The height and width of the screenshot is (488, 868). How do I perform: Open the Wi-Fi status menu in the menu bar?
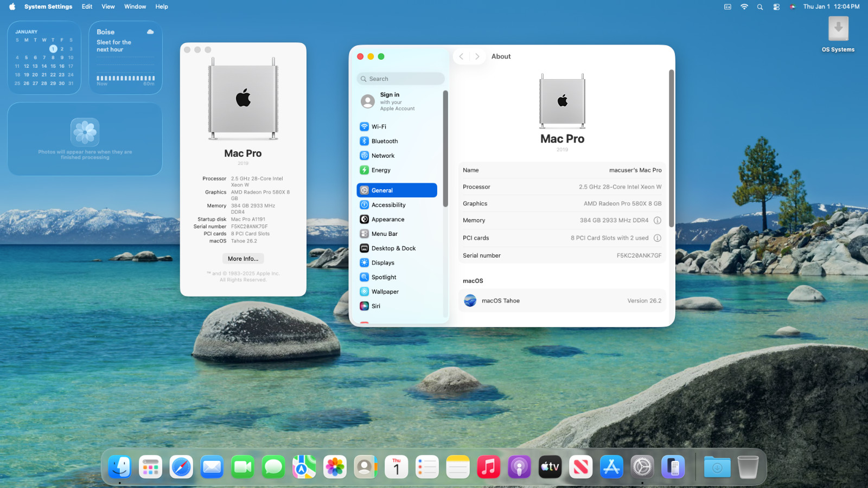click(x=744, y=7)
